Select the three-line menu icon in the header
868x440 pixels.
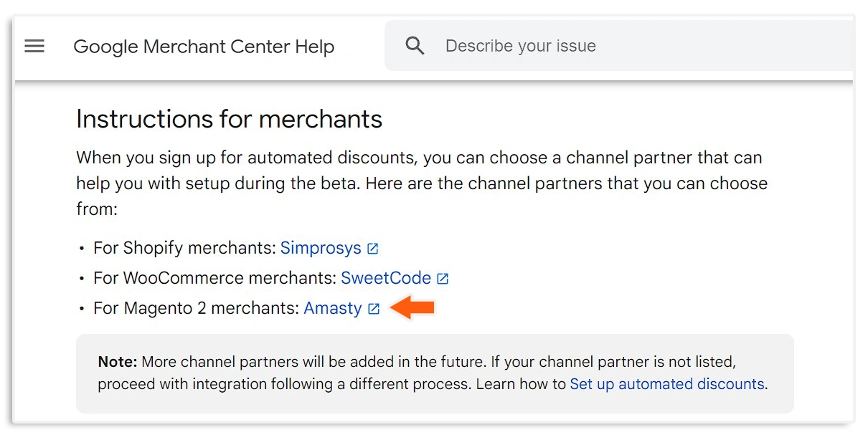(x=34, y=46)
